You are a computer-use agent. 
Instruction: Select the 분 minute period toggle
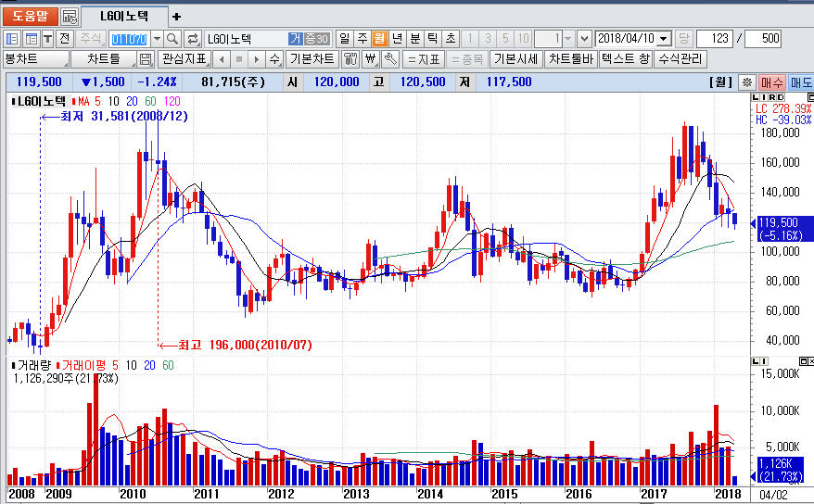click(x=414, y=39)
